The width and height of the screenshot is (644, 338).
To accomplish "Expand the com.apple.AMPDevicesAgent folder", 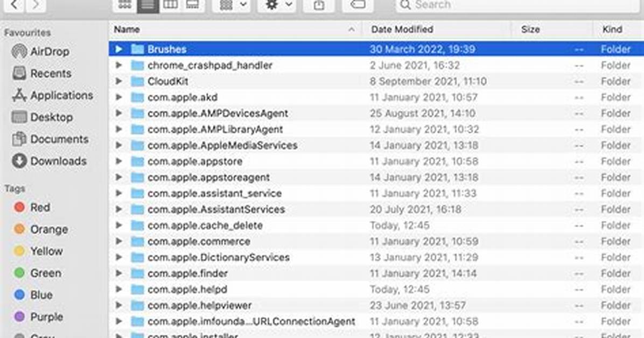I will pos(118,114).
